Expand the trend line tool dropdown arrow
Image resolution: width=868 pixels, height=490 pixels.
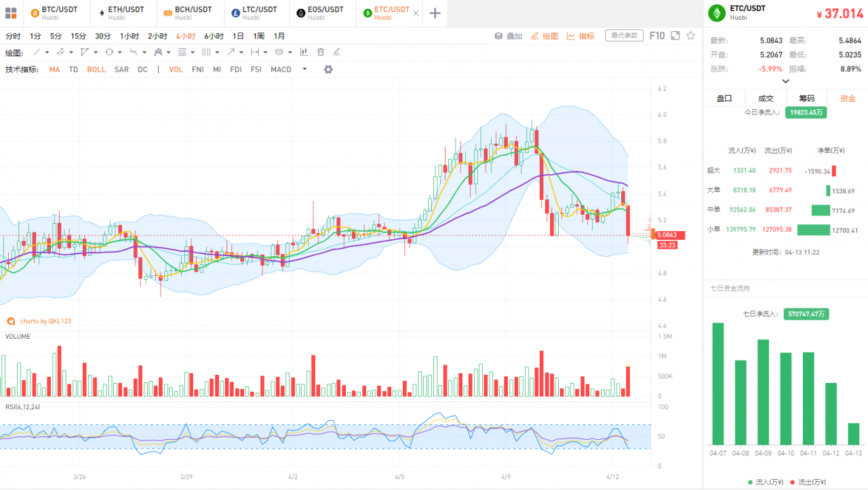[x=47, y=53]
